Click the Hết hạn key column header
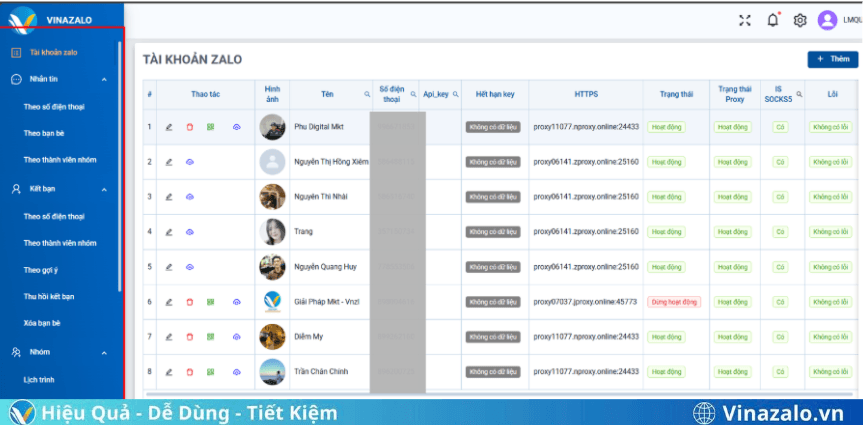Viewport: 863px width, 425px height. [x=495, y=94]
